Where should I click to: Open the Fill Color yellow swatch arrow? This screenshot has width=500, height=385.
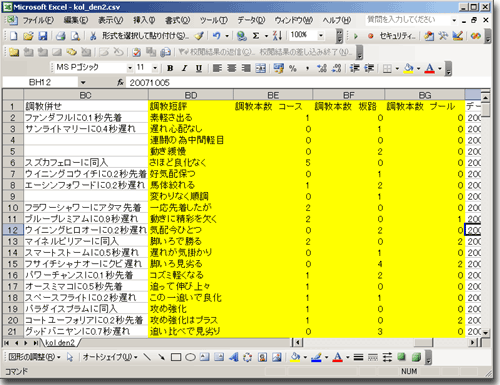point(418,68)
